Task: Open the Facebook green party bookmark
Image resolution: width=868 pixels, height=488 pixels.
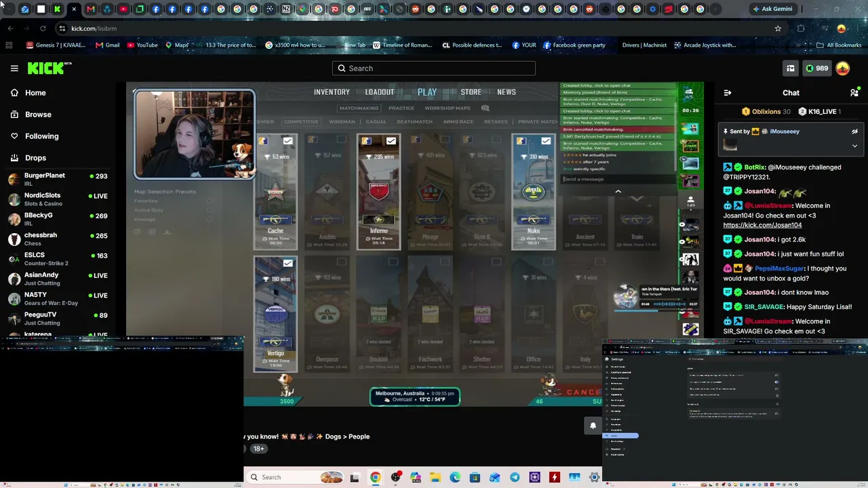Action: [x=574, y=45]
